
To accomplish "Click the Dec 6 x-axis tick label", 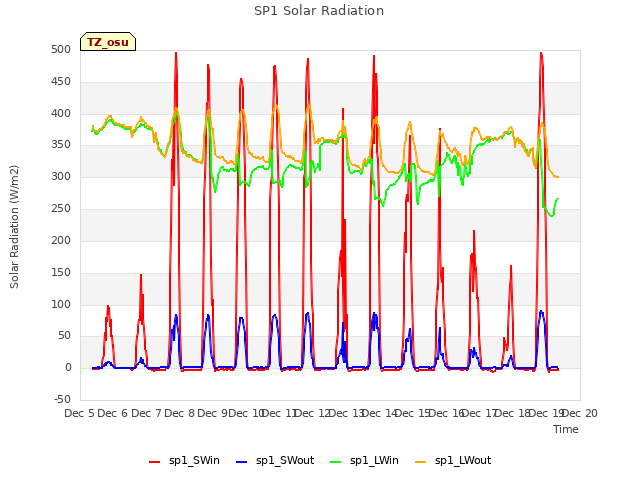I will 113,413.
